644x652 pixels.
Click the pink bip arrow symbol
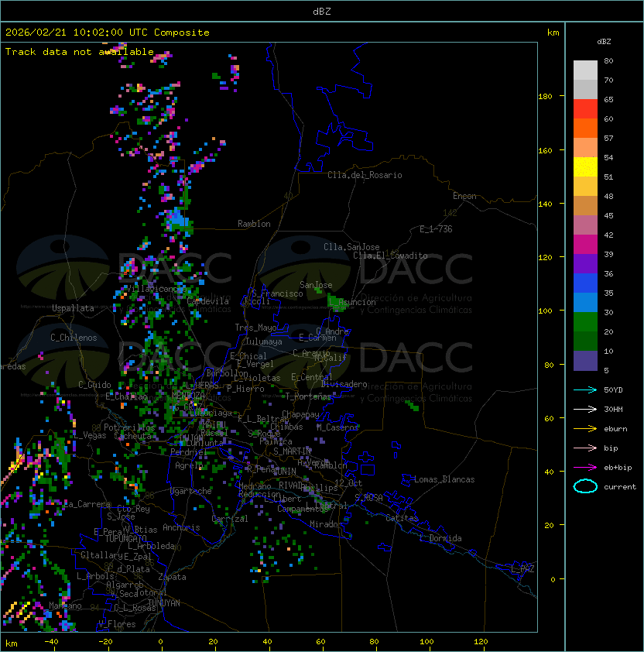pos(585,448)
